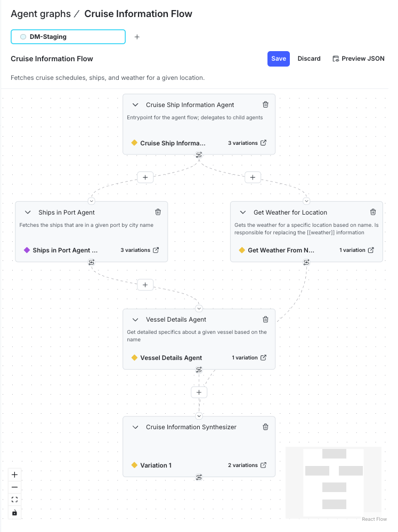
Task: Collapse the Ships in Port Agent node
Action: click(27, 212)
